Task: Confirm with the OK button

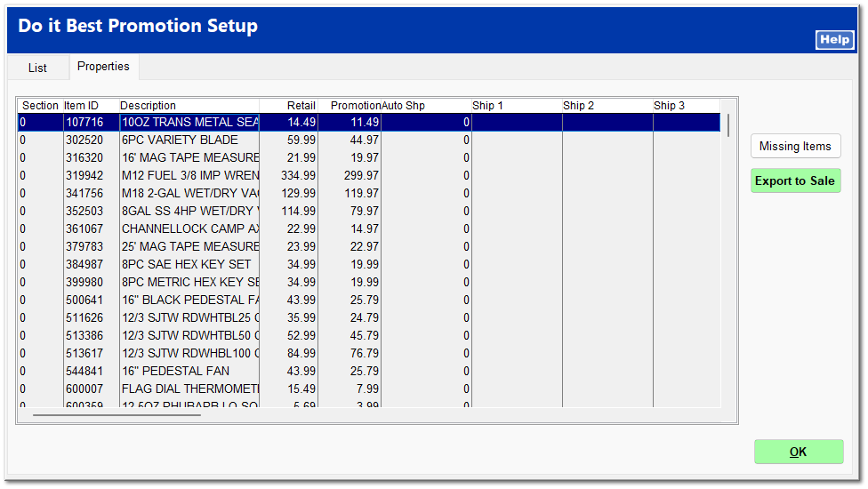Action: [799, 452]
